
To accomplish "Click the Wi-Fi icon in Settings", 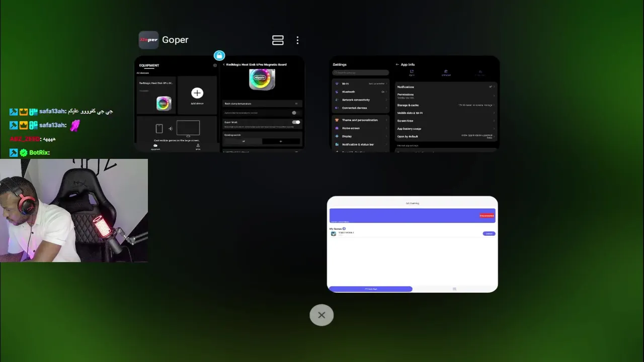I will (x=337, y=83).
